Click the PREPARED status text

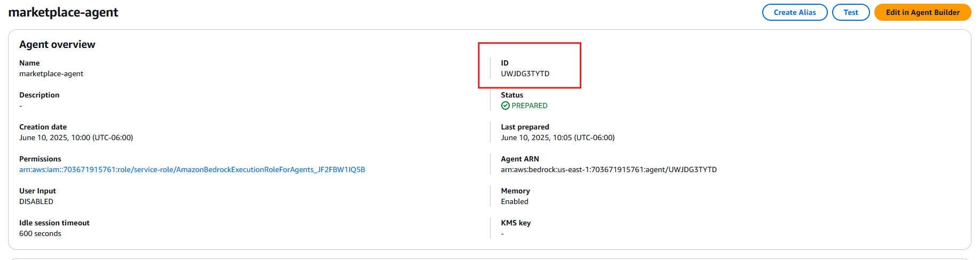[529, 105]
